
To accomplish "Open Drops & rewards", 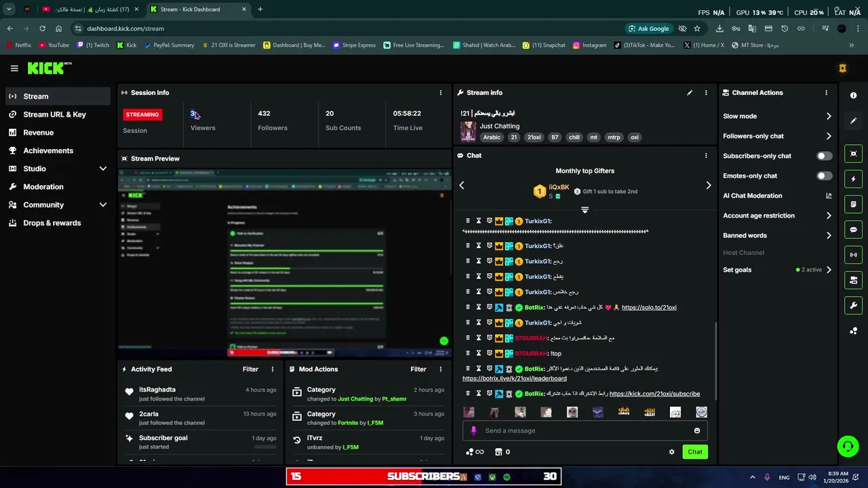I will tap(56, 223).
